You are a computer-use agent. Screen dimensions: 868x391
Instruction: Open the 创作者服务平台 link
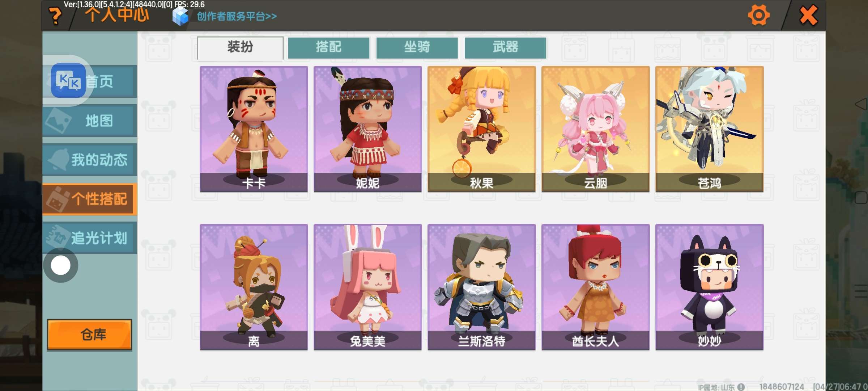[x=237, y=16]
